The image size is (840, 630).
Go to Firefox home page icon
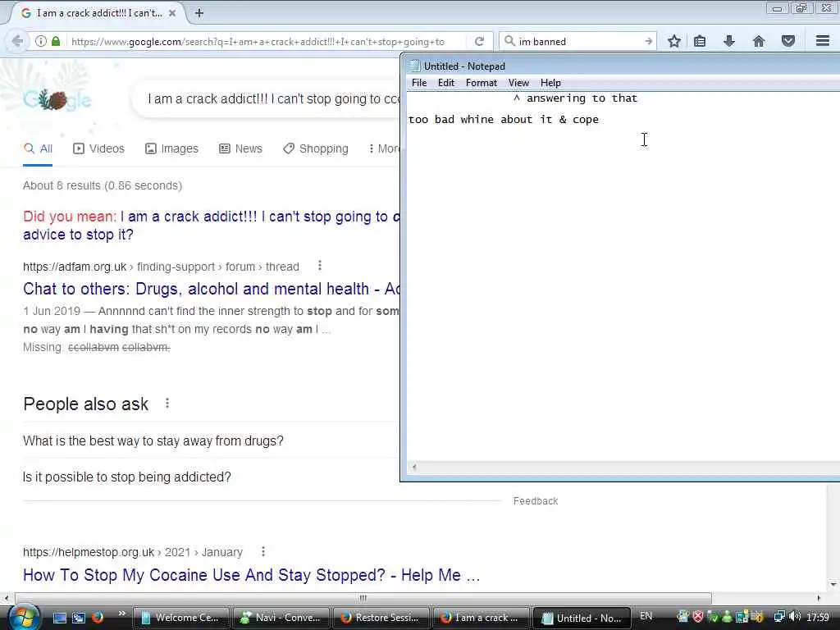759,41
